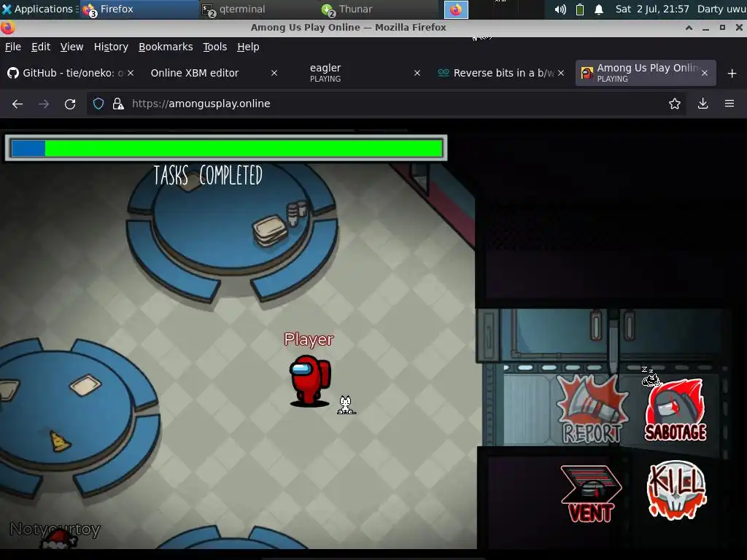Screen dimensions: 747x560
Task: Go forward with the right arrow
Action: point(44,104)
